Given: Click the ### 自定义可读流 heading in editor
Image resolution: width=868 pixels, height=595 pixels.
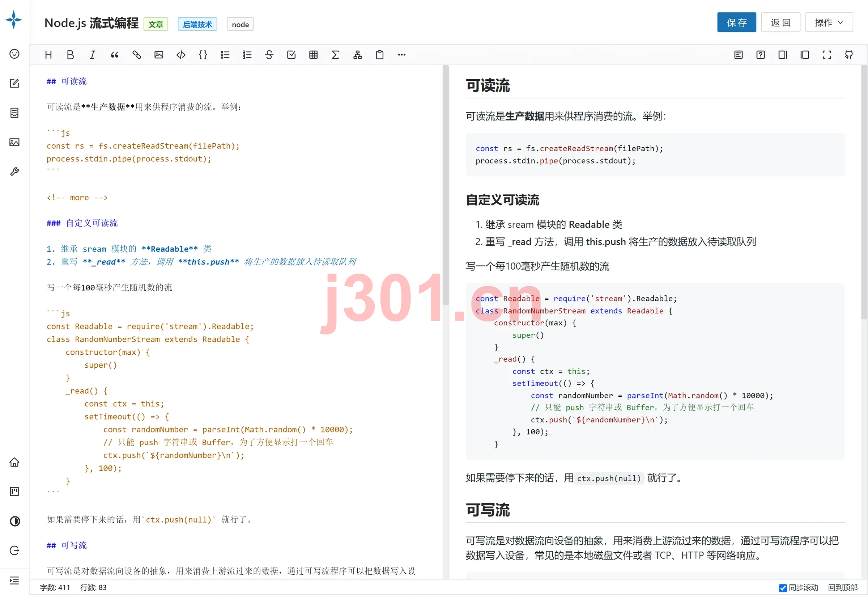Looking at the screenshot, I should tap(82, 223).
